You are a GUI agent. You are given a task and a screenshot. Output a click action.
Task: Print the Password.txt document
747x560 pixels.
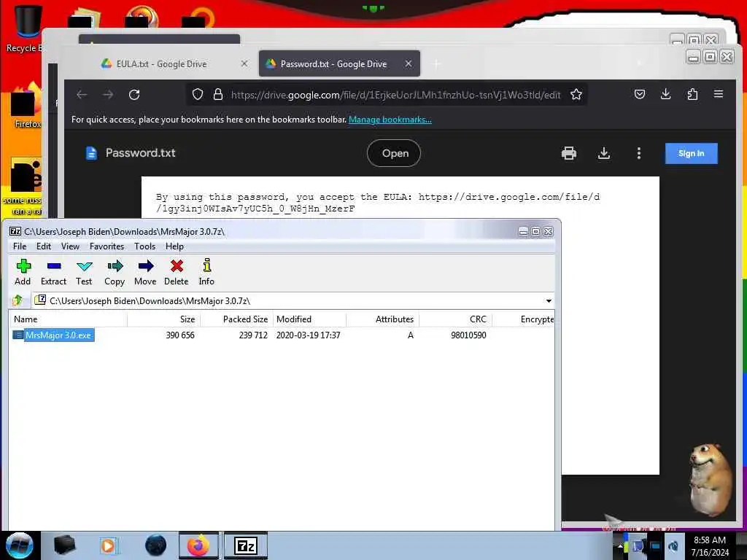pos(569,153)
